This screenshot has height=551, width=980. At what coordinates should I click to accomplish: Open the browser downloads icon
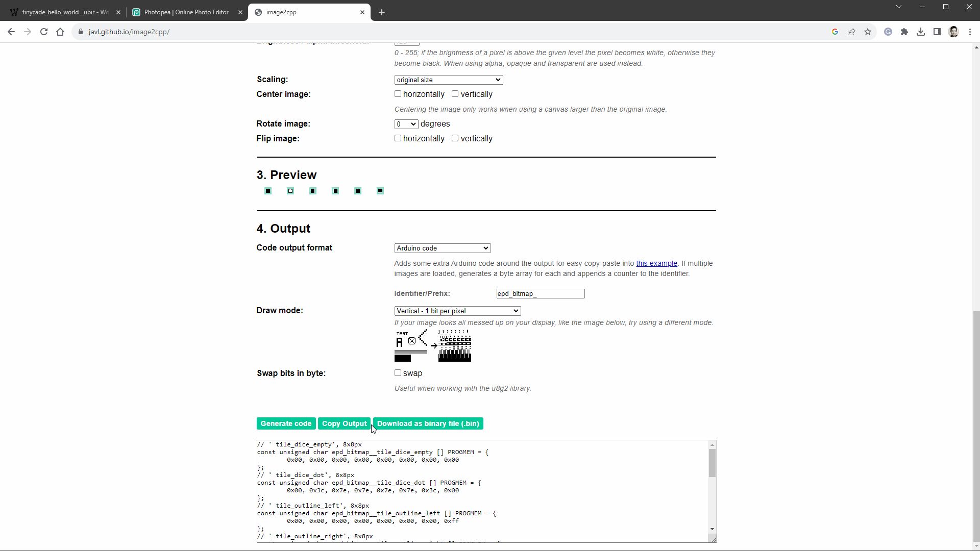921,32
